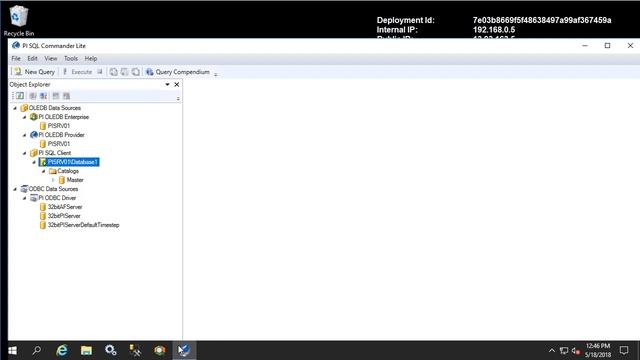Open the Recycle Bin on desktop

click(x=19, y=20)
